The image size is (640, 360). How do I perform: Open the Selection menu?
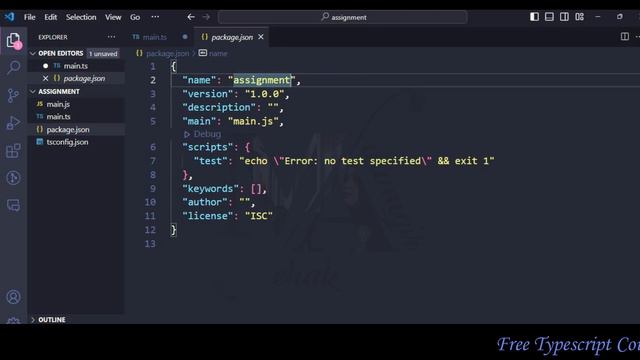coord(81,17)
